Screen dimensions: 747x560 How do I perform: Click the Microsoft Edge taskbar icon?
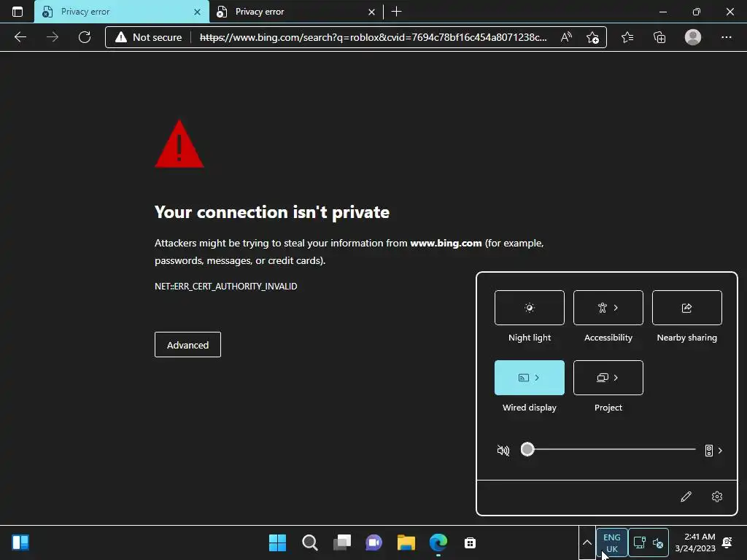click(x=438, y=542)
